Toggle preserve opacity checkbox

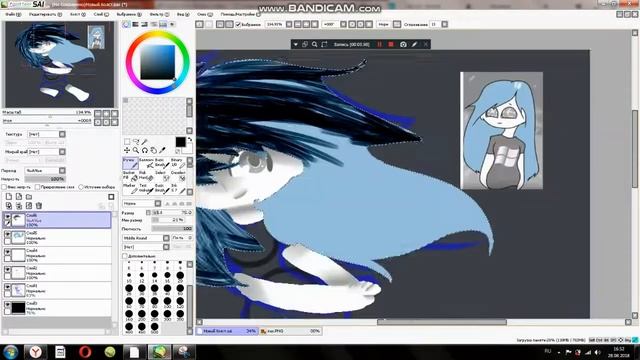point(4,187)
